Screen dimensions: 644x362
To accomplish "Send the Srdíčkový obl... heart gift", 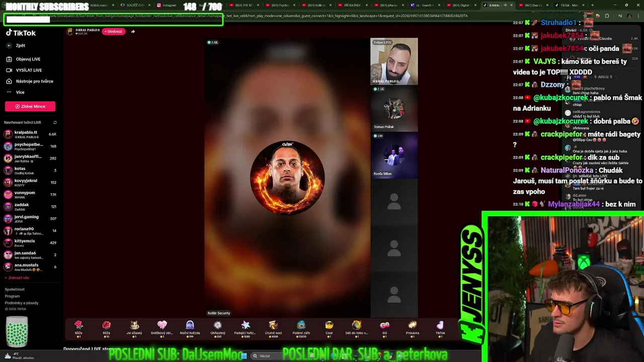I will click(x=162, y=328).
